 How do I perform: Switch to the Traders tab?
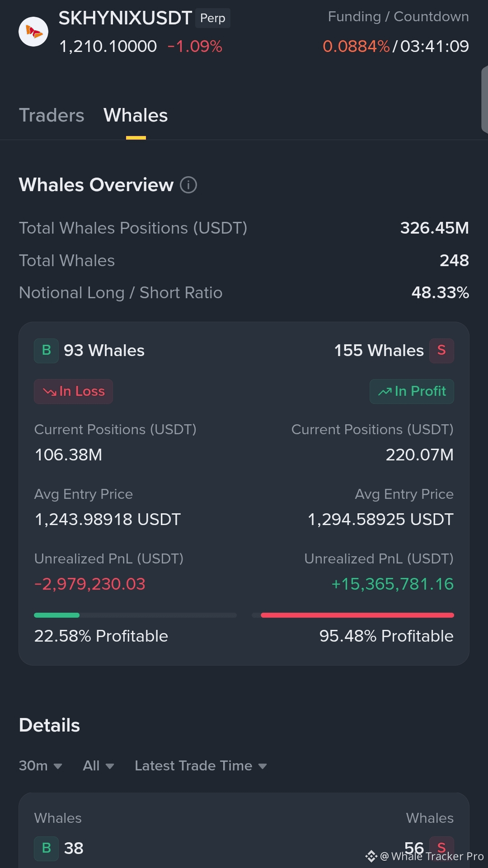[x=52, y=116]
